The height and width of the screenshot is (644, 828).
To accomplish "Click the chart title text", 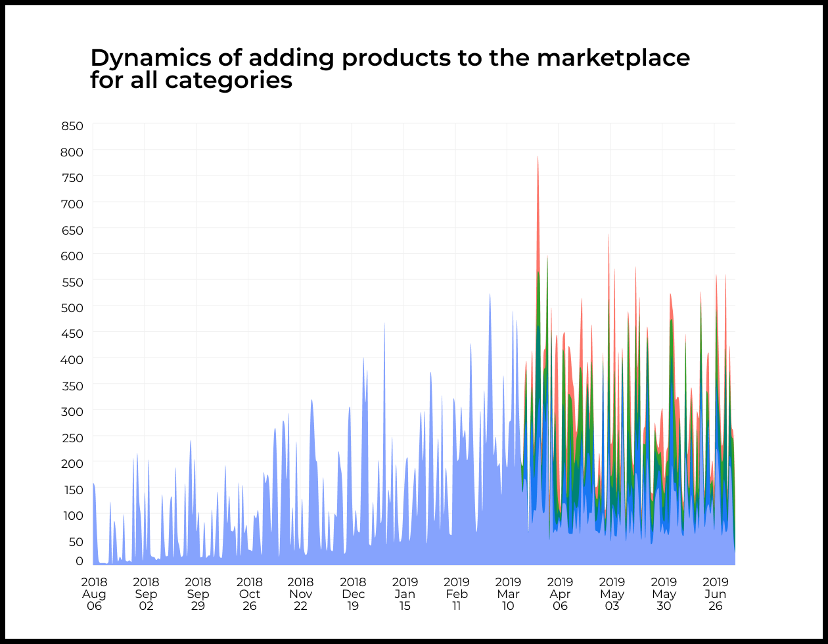I will 390,69.
